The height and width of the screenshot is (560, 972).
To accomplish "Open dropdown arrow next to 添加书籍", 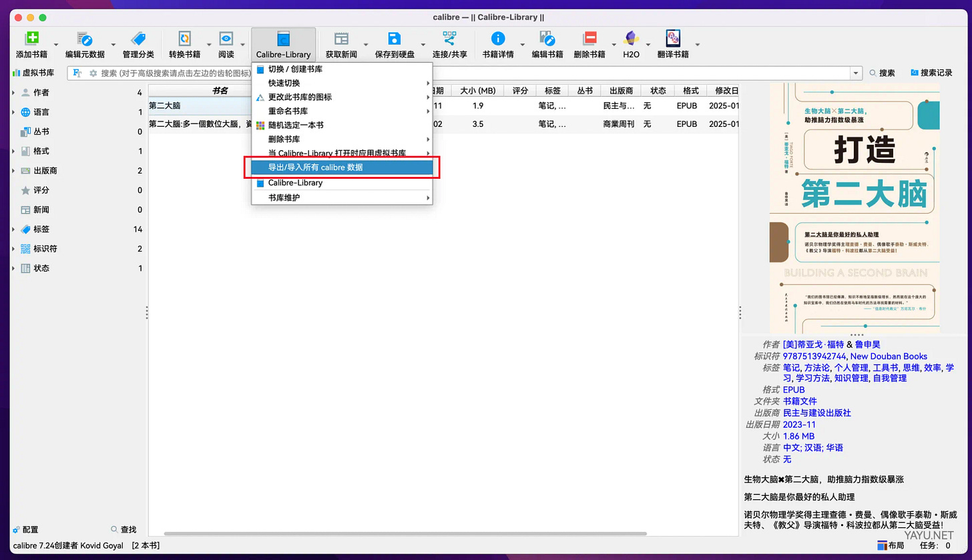I will 56,45.
